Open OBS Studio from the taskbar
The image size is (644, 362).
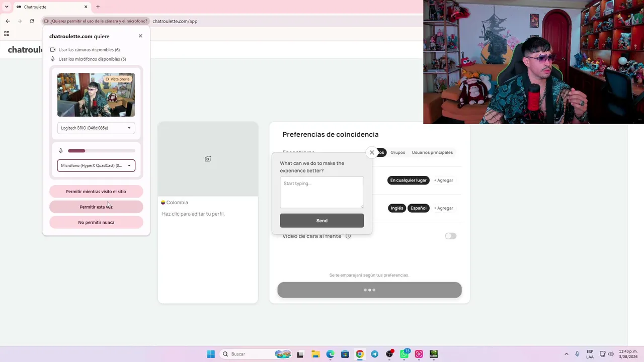click(x=389, y=354)
